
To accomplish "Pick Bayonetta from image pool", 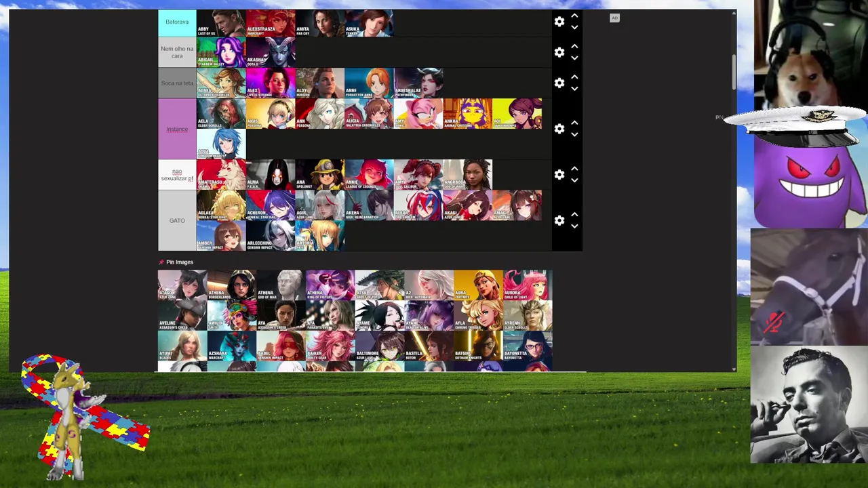I will click(528, 346).
